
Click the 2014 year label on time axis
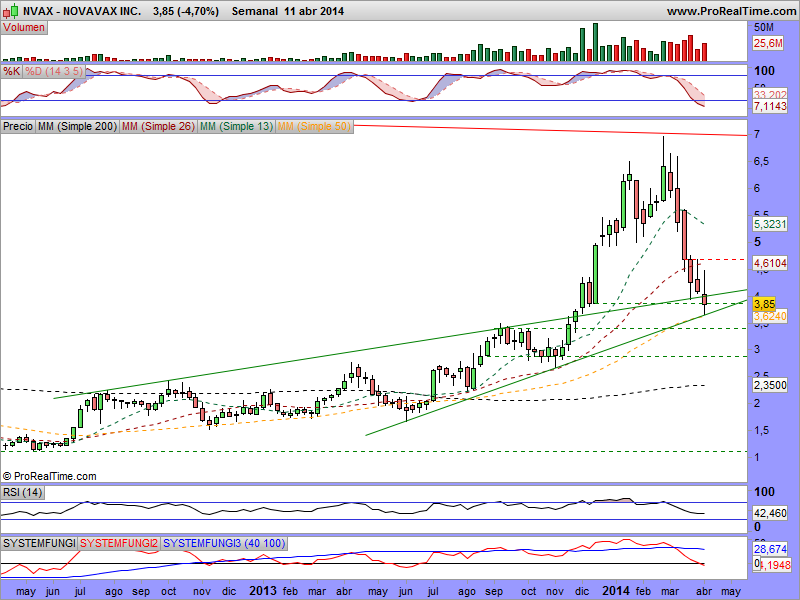(x=616, y=591)
